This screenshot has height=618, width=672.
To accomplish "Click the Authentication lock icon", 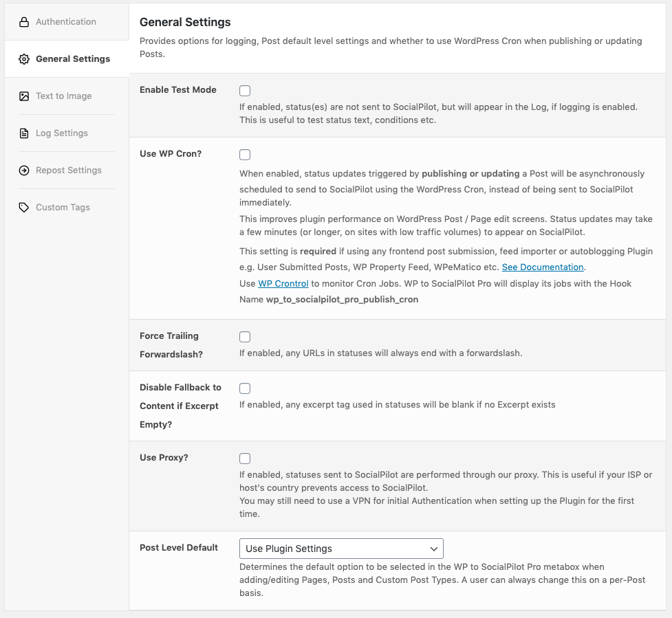I will tap(24, 22).
